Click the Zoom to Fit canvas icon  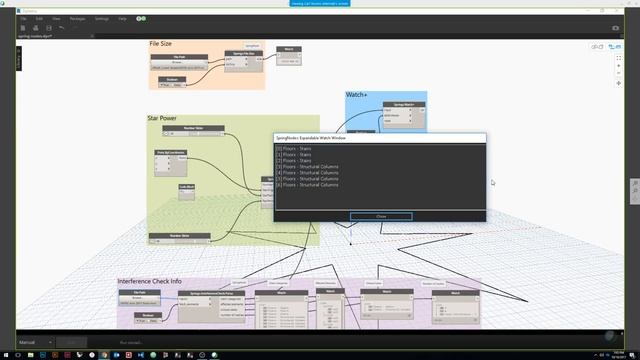619,58
